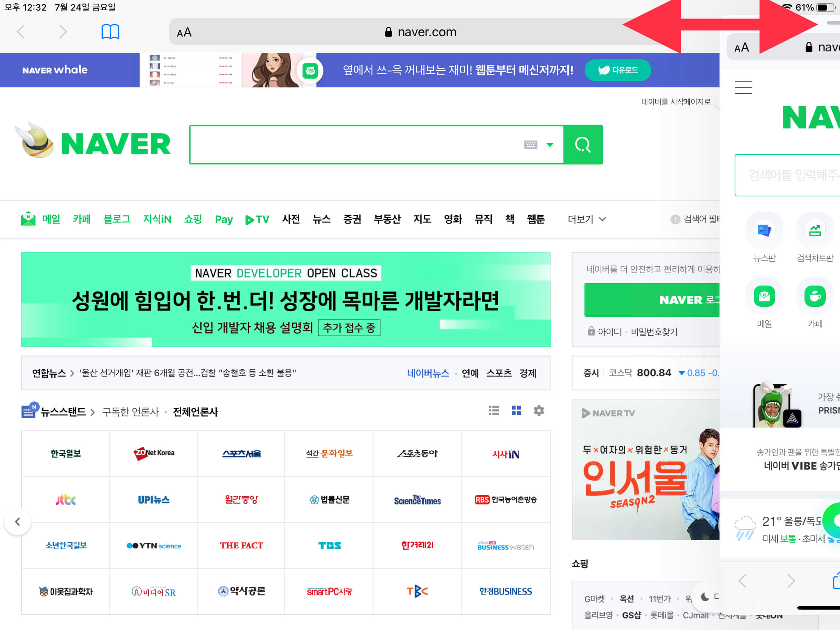840x630 pixels.
Task: Open Safari bookmarks book icon
Action: pyautogui.click(x=110, y=32)
